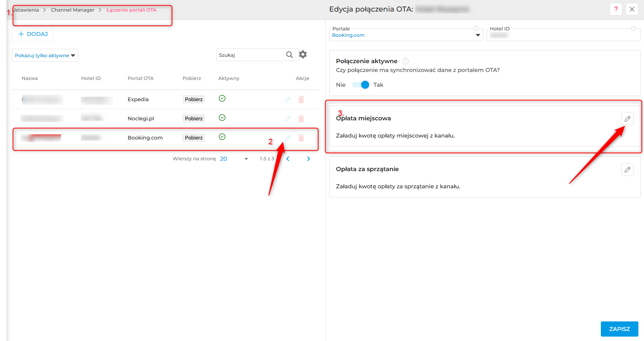Edit the Opłata za sprzątanie section
644x341 pixels.
[628, 170]
